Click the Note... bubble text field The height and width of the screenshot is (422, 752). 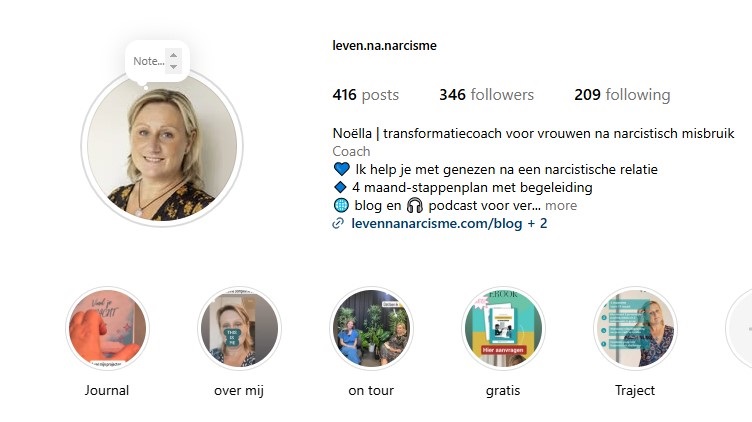pyautogui.click(x=149, y=61)
